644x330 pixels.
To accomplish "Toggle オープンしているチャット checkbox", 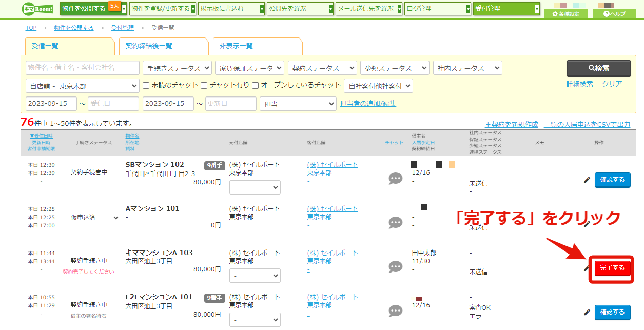I will [255, 85].
